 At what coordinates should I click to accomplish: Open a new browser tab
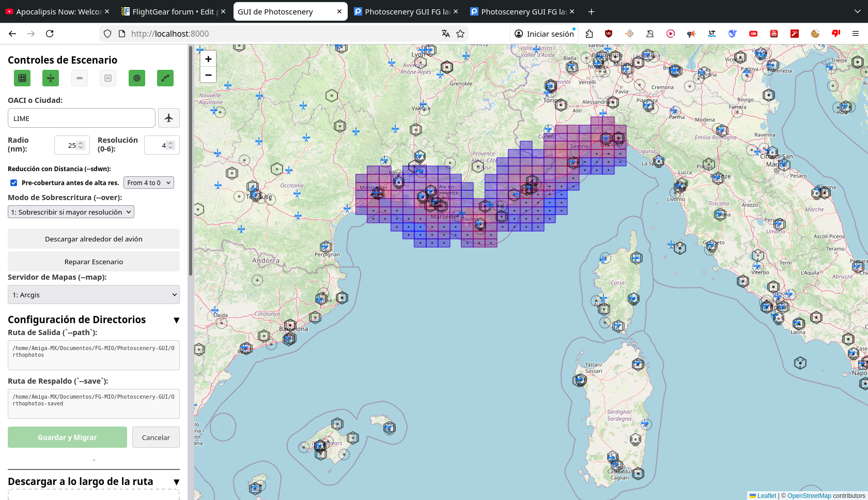[592, 11]
